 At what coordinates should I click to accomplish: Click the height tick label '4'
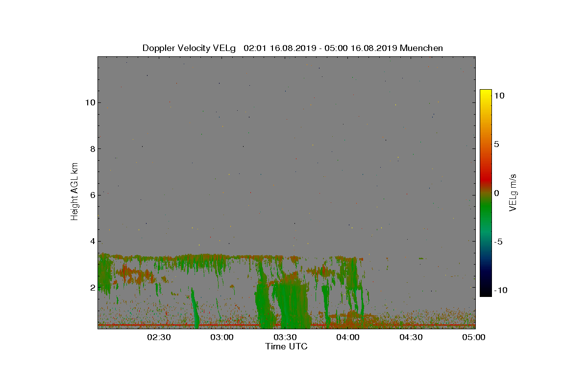pos(92,241)
